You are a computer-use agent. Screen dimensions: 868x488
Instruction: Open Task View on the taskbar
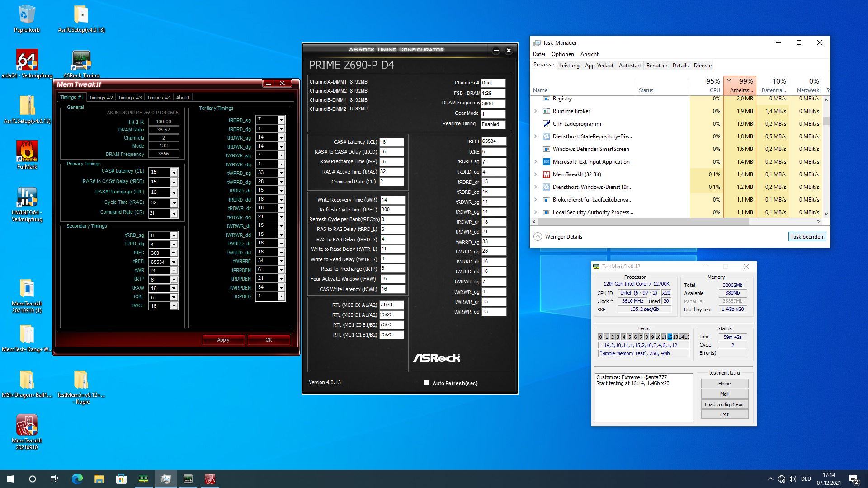[54, 479]
